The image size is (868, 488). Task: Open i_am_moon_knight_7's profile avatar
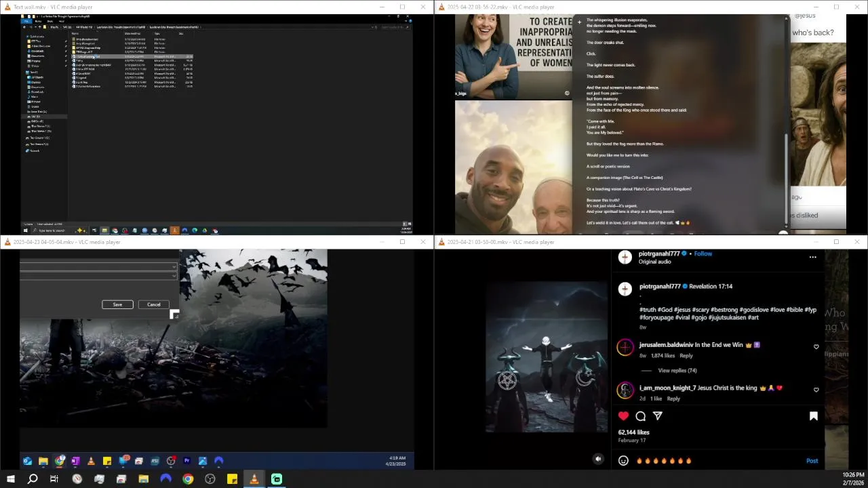[625, 390]
